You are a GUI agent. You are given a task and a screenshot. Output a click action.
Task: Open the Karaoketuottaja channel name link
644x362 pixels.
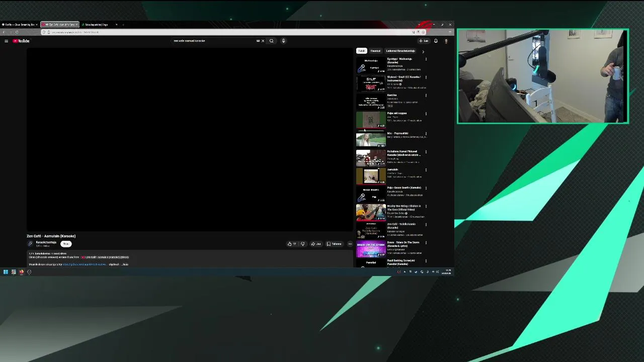point(46,242)
